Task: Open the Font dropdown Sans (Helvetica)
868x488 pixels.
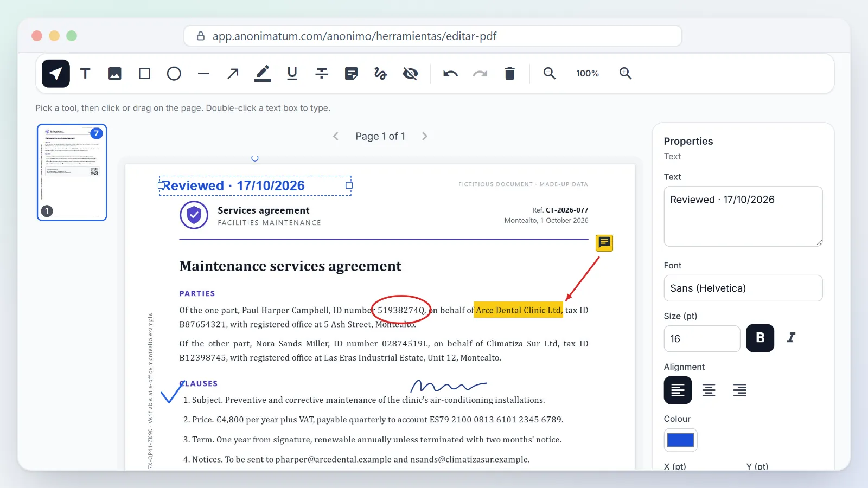Action: coord(743,288)
